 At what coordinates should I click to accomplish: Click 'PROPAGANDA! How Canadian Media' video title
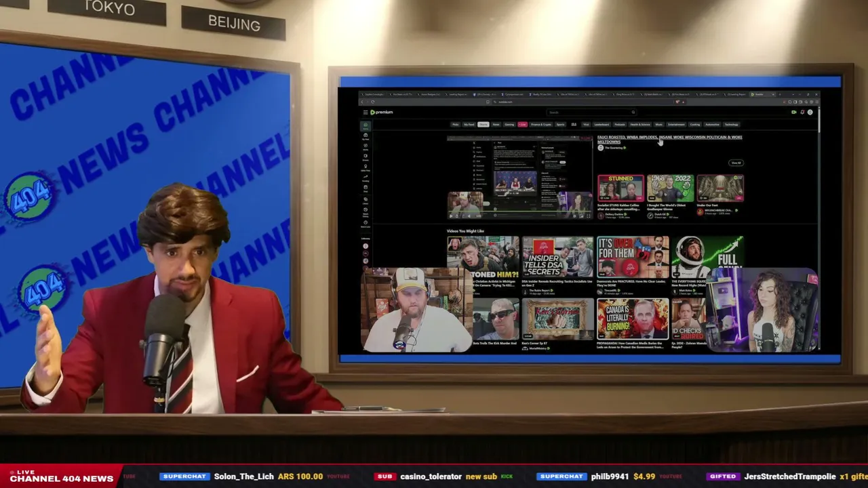point(632,345)
